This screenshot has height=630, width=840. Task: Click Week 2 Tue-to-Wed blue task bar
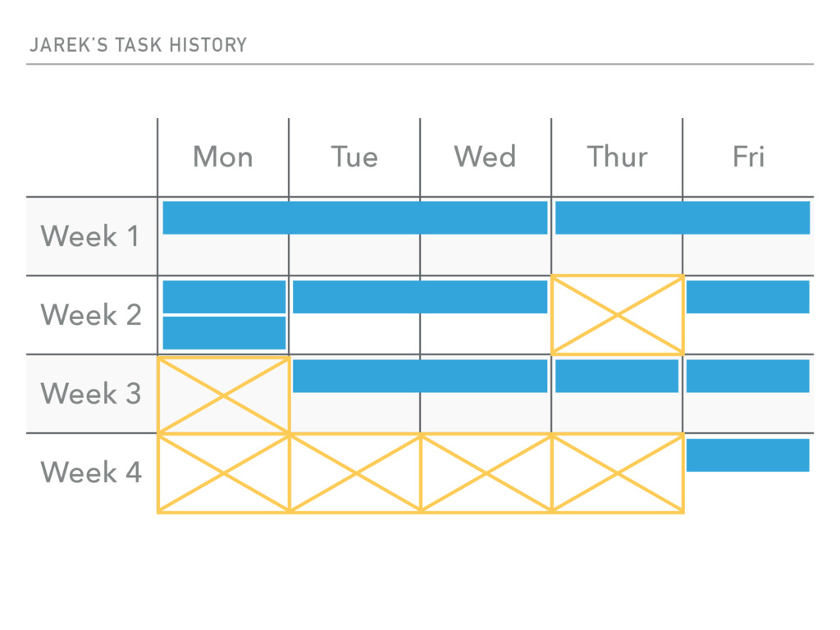point(420,297)
